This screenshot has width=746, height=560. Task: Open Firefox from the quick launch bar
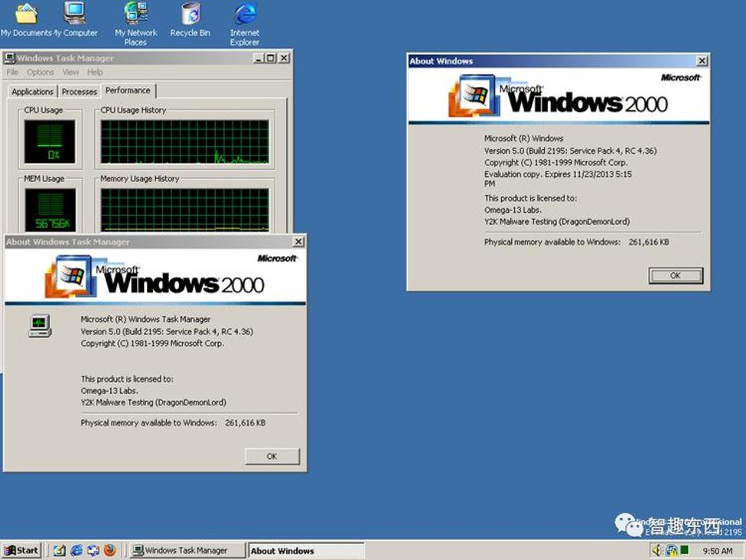(110, 550)
